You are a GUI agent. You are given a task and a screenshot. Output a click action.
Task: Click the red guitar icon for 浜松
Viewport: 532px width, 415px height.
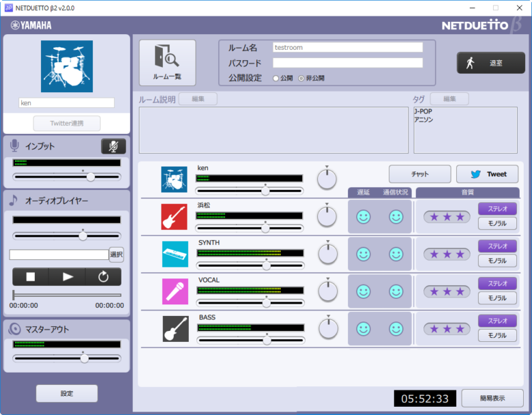[x=174, y=216]
